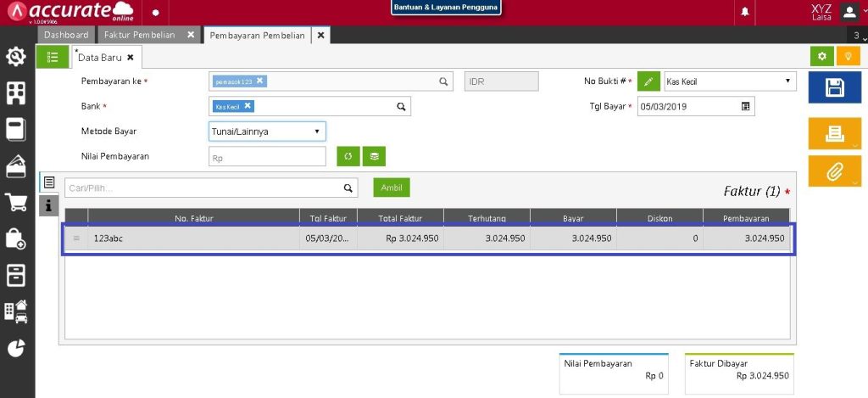This screenshot has width=868, height=398.
Task: Click the Terhutang column header
Action: 487,218
